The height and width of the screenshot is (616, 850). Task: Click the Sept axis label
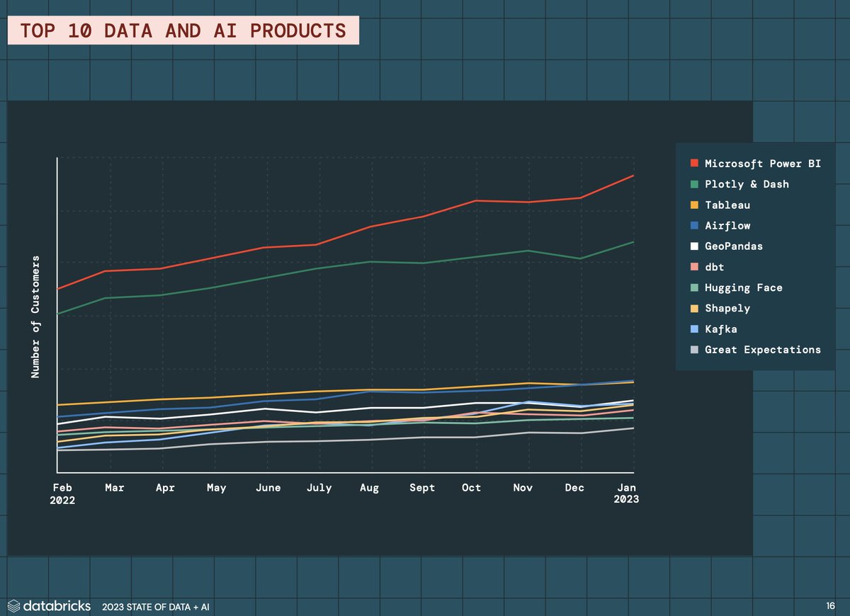click(422, 489)
